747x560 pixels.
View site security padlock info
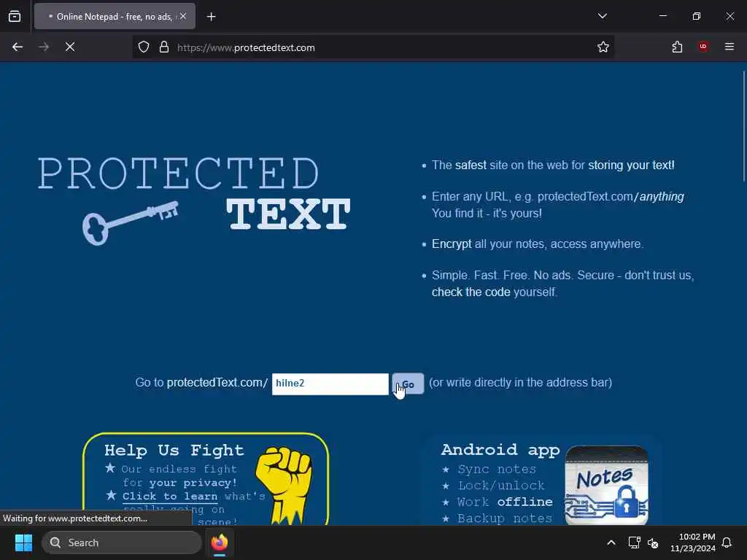[x=164, y=47]
